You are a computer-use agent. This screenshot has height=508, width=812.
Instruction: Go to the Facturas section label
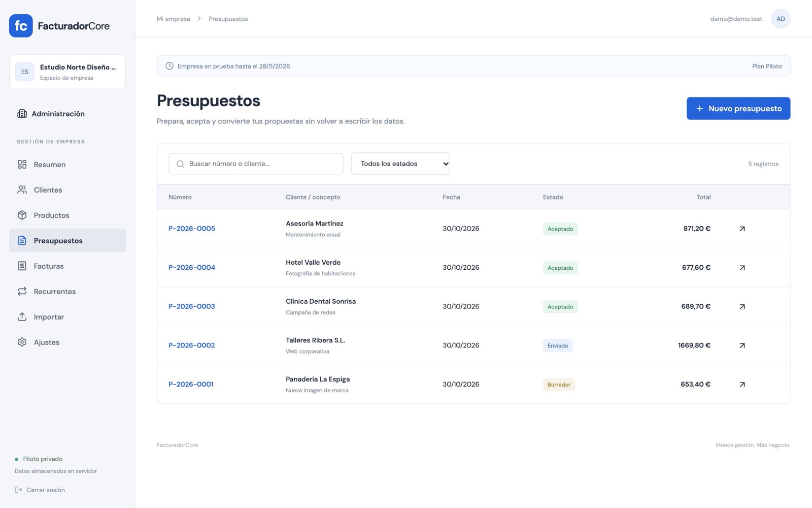(x=49, y=266)
